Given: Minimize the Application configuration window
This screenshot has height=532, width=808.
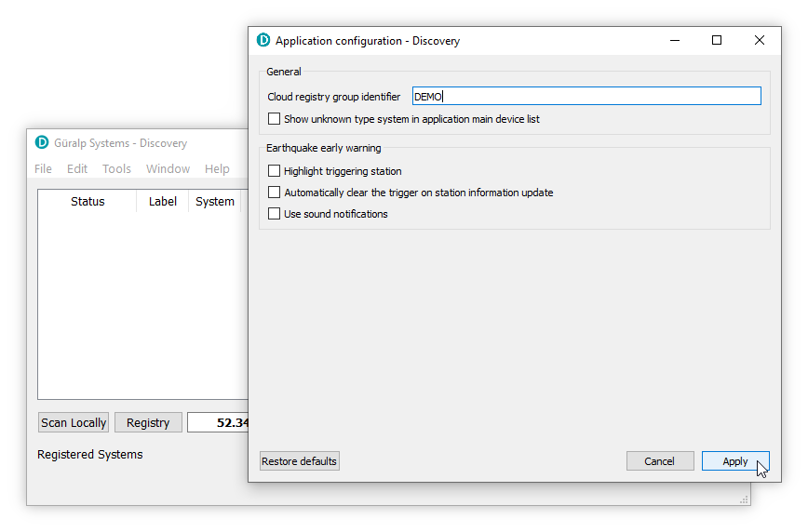Looking at the screenshot, I should [x=675, y=40].
